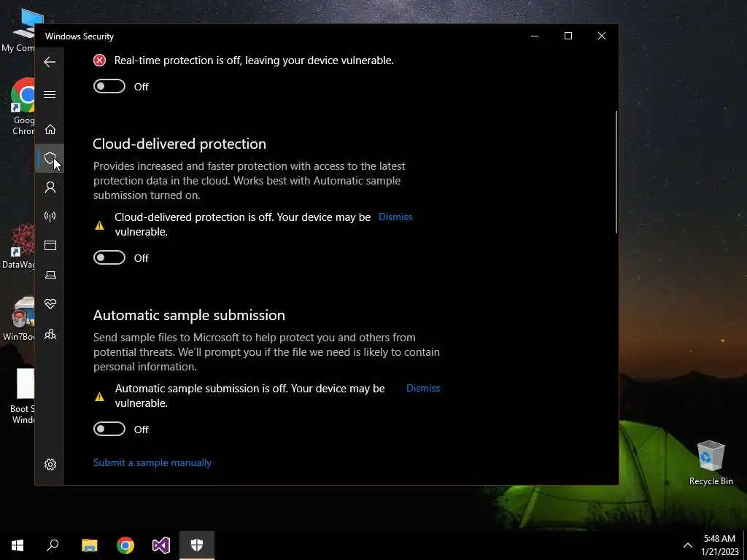747x560 pixels.
Task: Minimize the Windows Security window
Action: (535, 36)
